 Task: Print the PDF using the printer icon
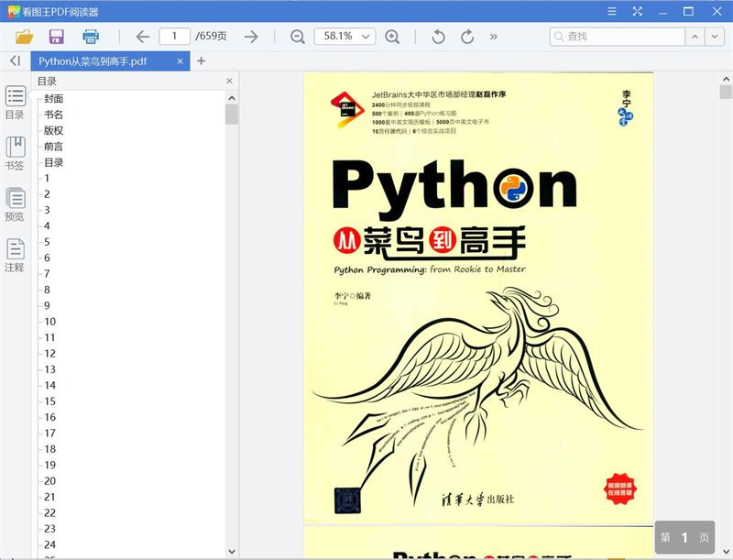tap(89, 35)
